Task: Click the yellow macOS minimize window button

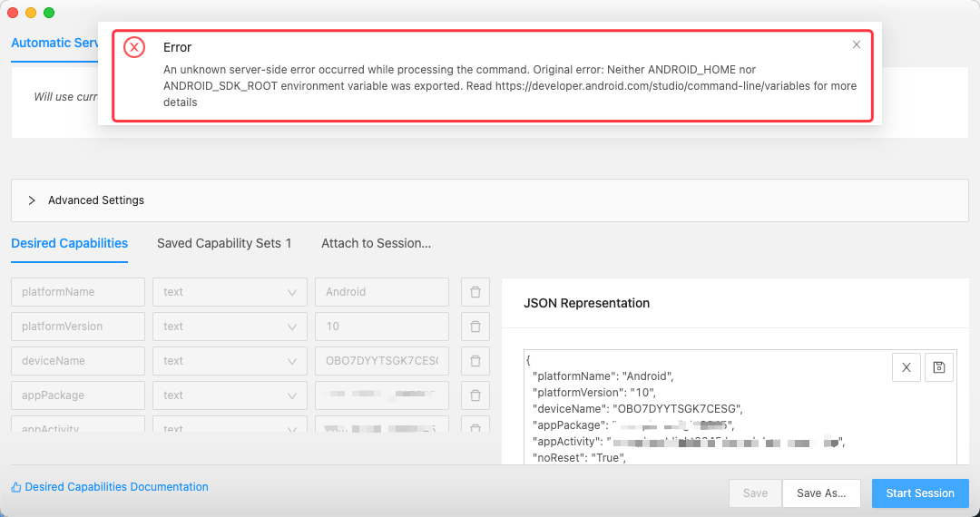Action: 31,13
